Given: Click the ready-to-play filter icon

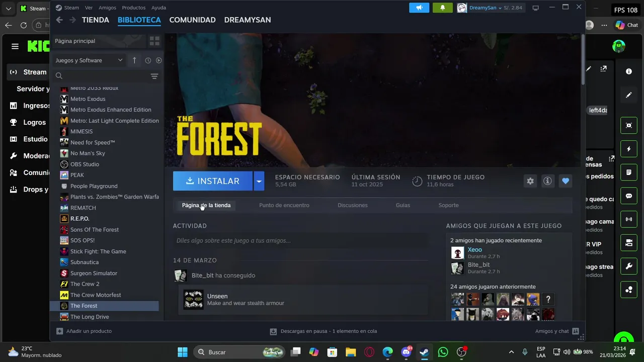Looking at the screenshot, I should click(159, 60).
